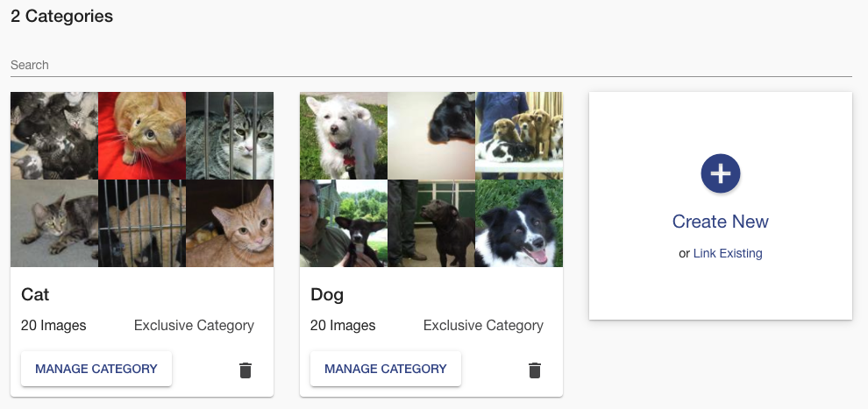The image size is (868, 409).
Task: Focus the Search input field
Action: point(430,66)
